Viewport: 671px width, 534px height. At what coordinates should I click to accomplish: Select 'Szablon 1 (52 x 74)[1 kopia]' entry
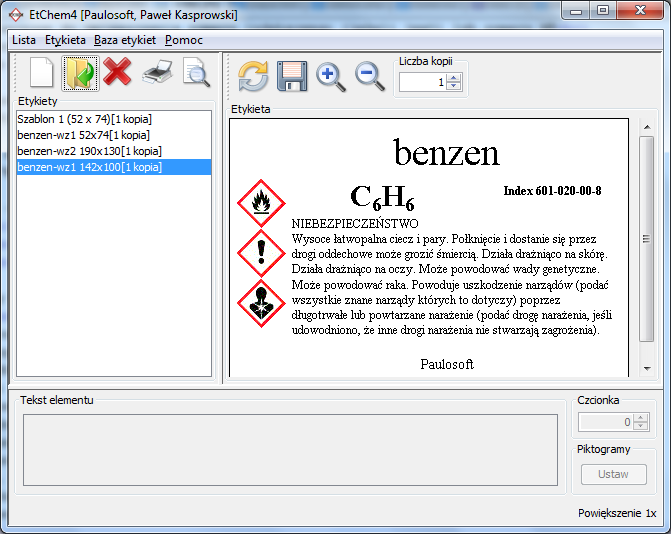(x=114, y=119)
